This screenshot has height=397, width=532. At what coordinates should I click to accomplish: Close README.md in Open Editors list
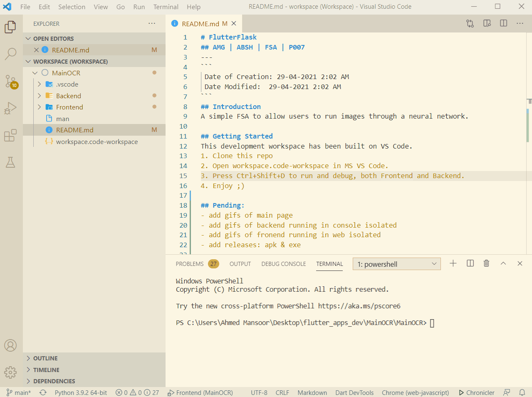point(37,50)
